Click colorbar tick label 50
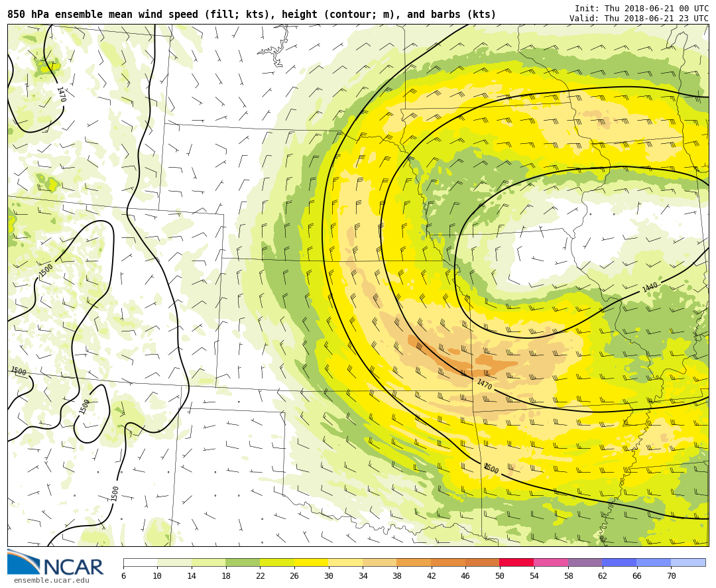The image size is (716, 588). click(500, 575)
